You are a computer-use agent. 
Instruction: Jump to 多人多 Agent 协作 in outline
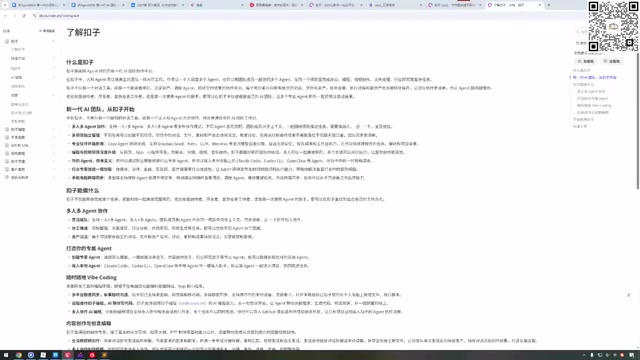click(x=591, y=91)
